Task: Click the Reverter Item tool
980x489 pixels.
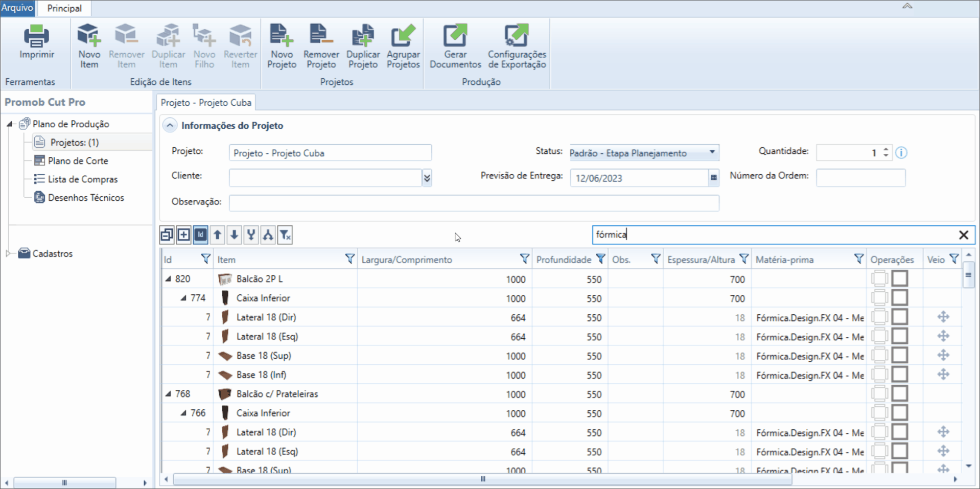Action: click(x=240, y=46)
